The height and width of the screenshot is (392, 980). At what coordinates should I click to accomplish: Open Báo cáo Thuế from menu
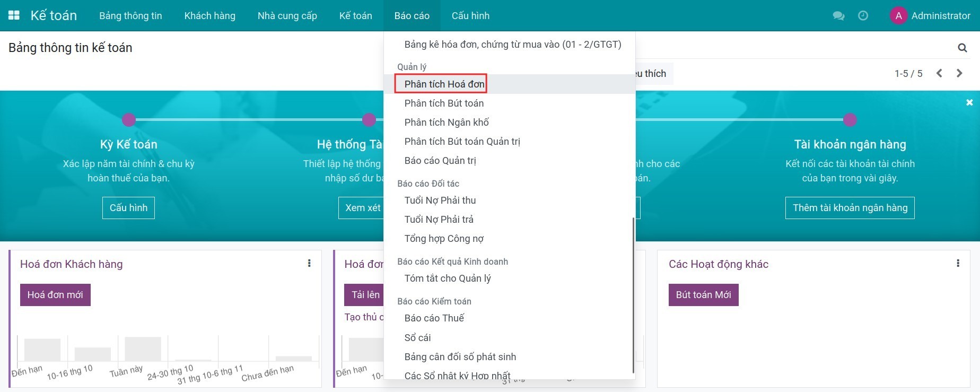point(434,318)
